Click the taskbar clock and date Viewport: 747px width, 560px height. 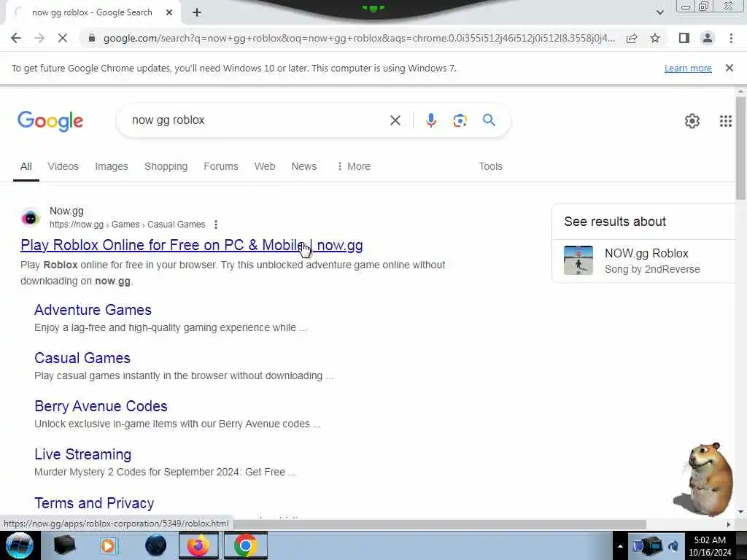[710, 546]
